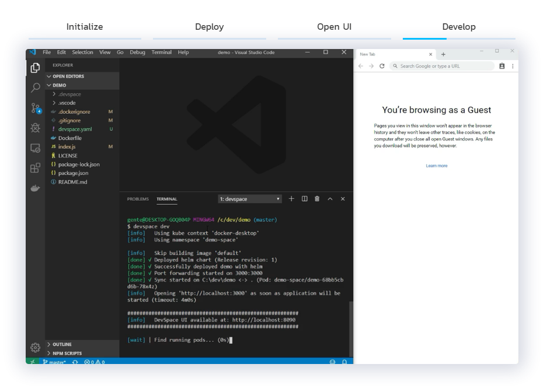Open the Terminal menu
The image size is (547, 392).
tap(162, 52)
